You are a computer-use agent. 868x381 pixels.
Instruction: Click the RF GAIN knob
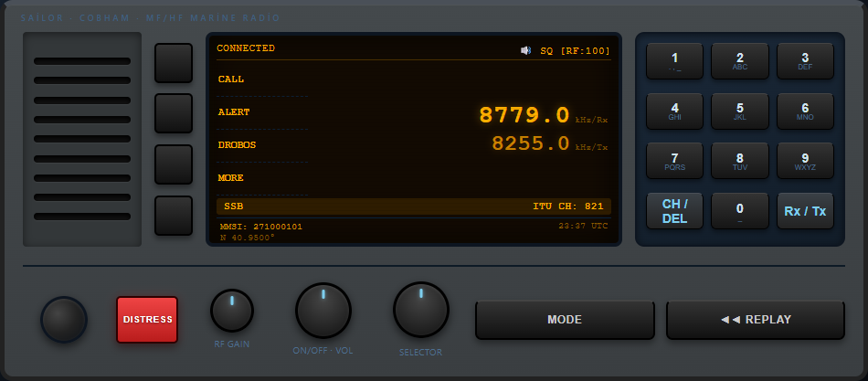click(x=232, y=311)
